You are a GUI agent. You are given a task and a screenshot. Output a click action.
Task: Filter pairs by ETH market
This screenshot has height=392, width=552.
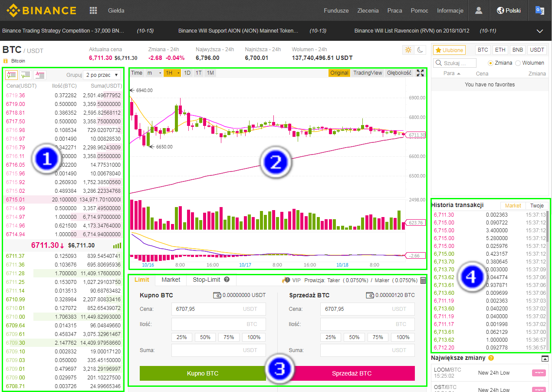pyautogui.click(x=500, y=50)
